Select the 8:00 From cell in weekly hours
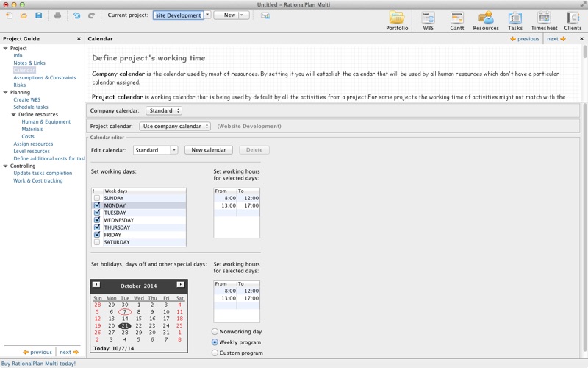The width and height of the screenshot is (588, 368). click(x=226, y=198)
